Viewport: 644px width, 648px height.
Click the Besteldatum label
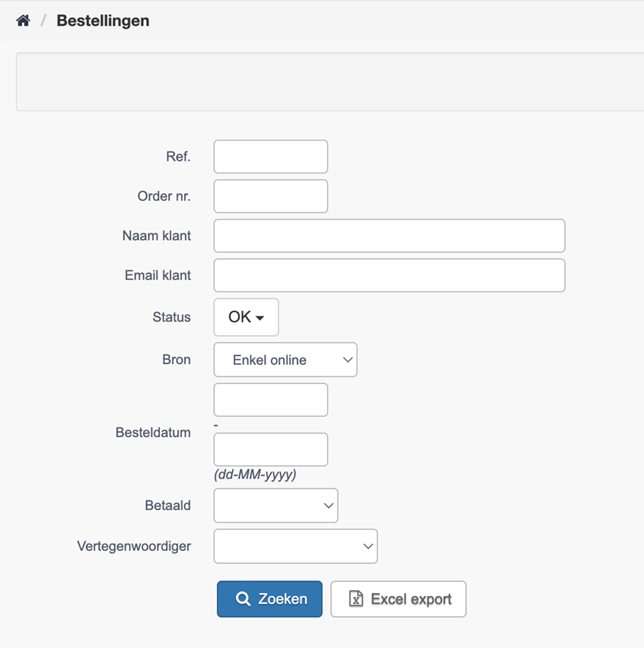153,433
